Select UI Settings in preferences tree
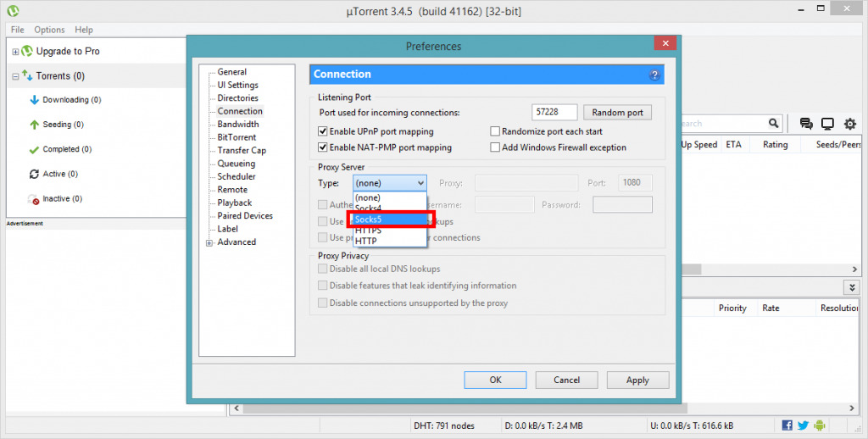The height and width of the screenshot is (439, 868). point(237,85)
